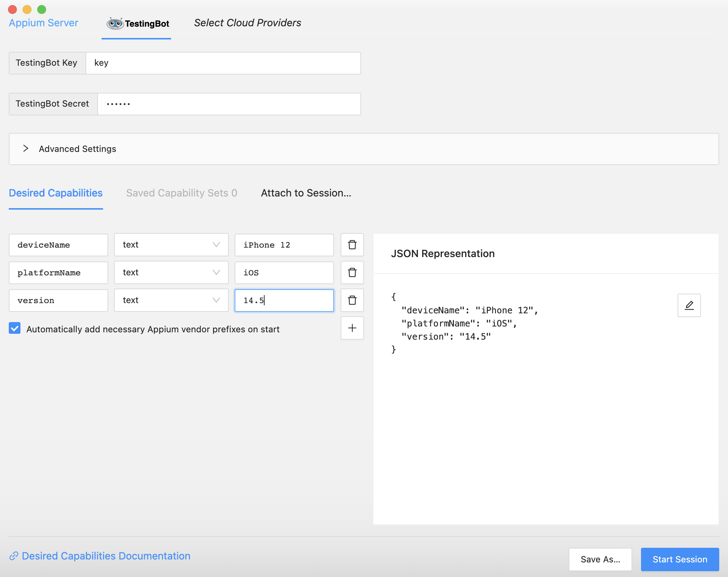This screenshot has width=728, height=577.
Task: Open Select Cloud Providers tab
Action: coord(247,22)
